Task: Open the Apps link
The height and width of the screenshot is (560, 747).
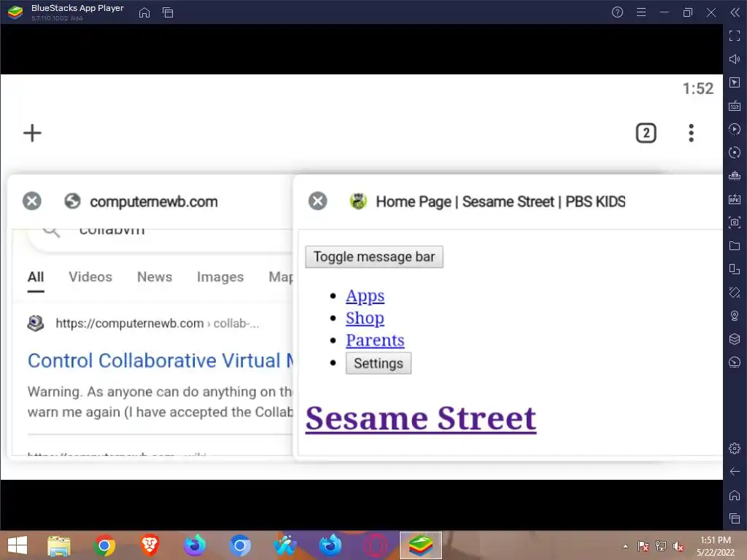Action: click(365, 296)
